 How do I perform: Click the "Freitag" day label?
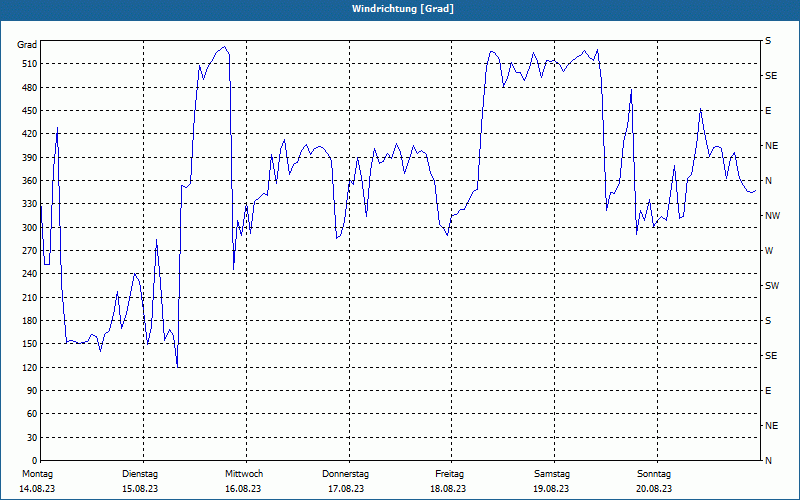point(449,474)
